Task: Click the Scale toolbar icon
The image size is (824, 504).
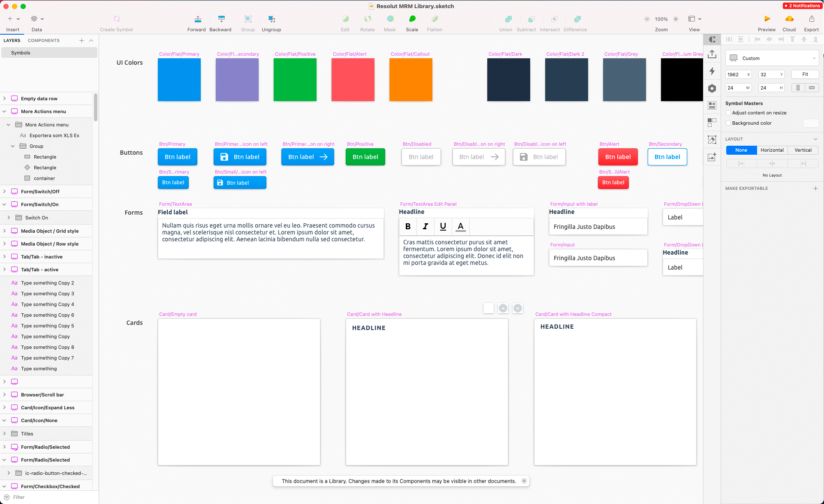Action: (412, 19)
